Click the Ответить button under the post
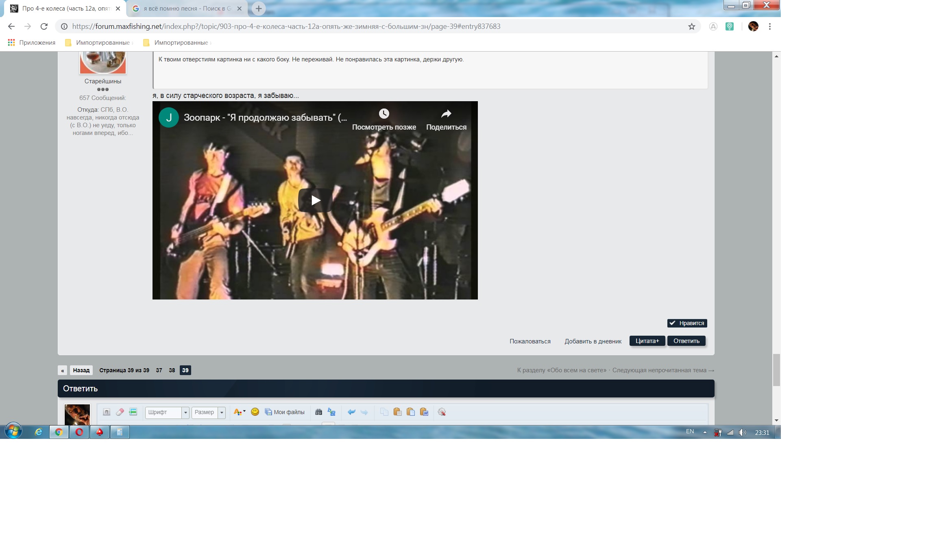 point(686,341)
